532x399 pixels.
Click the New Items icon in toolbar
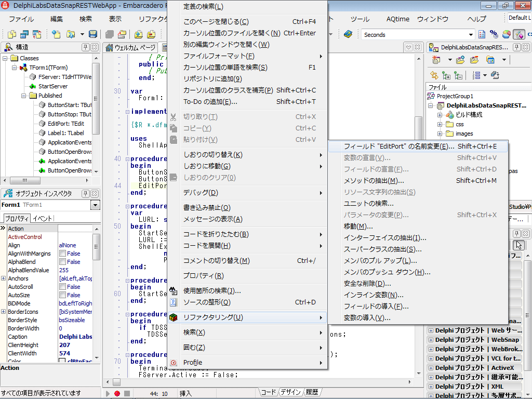56,34
